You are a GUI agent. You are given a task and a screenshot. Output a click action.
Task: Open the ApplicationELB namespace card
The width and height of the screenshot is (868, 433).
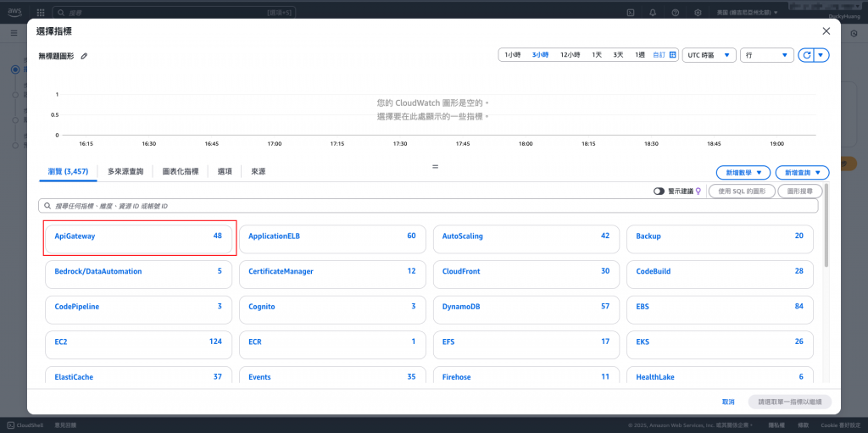tap(332, 239)
